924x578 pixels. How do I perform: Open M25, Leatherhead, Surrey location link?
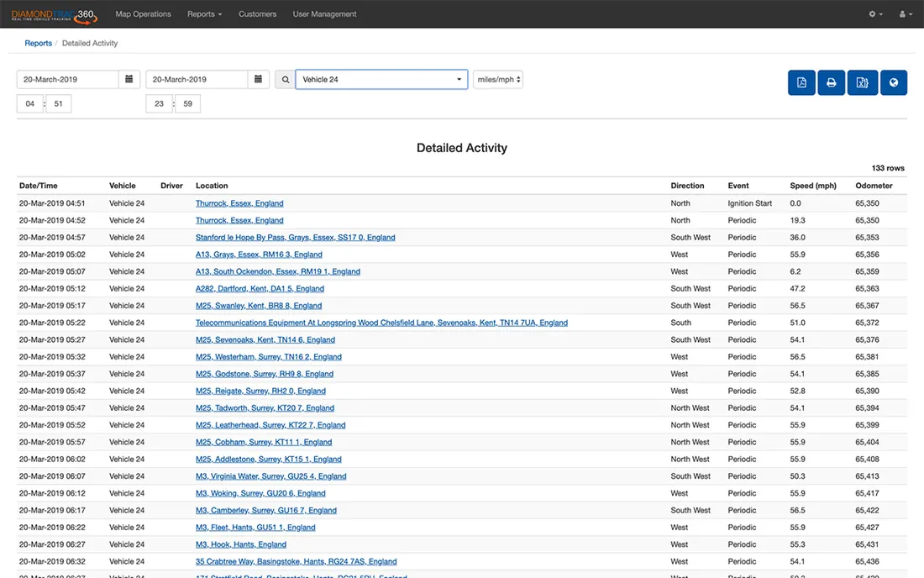coord(270,425)
